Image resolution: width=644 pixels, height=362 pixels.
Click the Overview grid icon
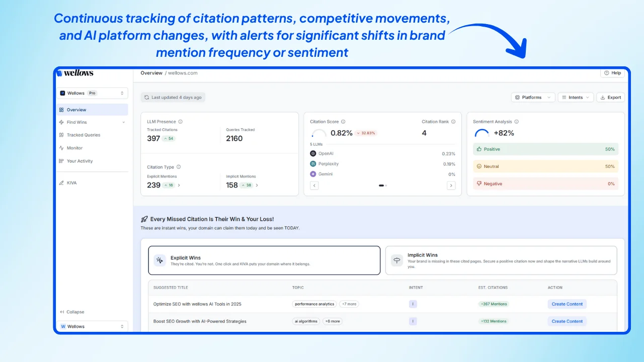pos(61,110)
